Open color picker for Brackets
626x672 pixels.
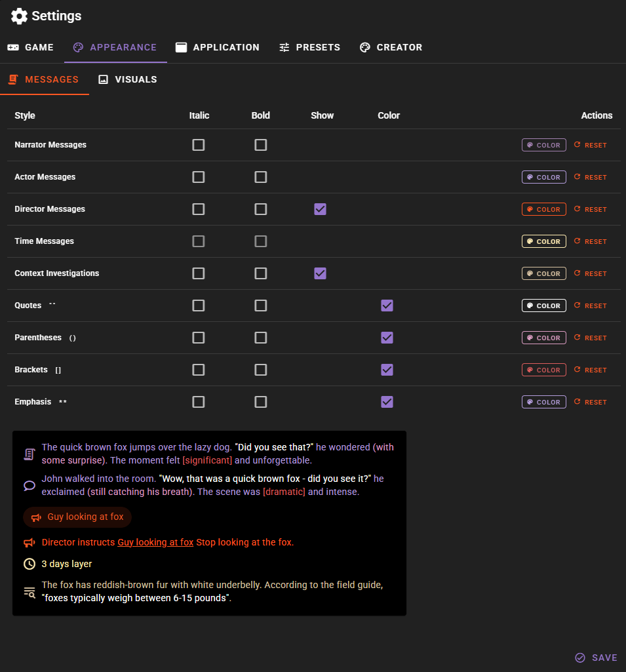pyautogui.click(x=543, y=370)
